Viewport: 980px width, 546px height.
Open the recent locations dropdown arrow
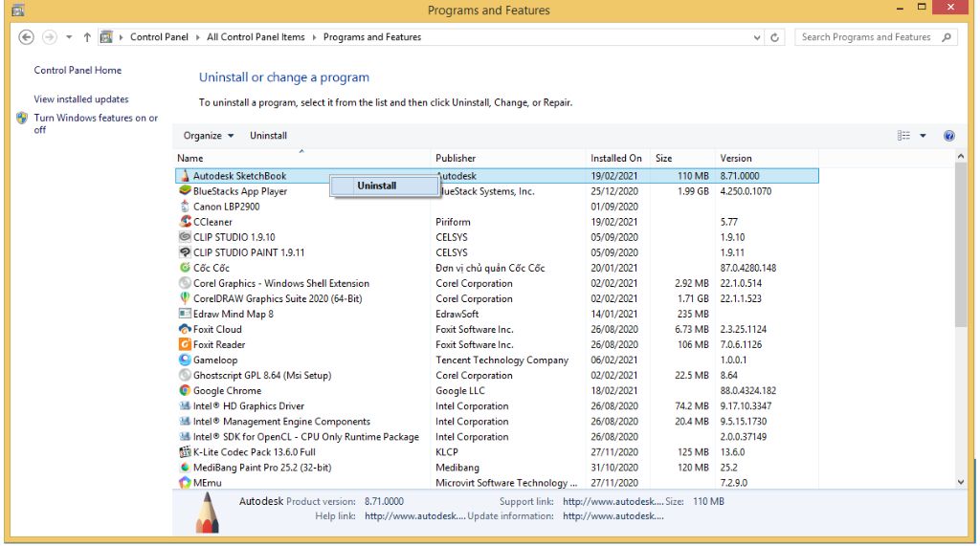click(x=69, y=37)
